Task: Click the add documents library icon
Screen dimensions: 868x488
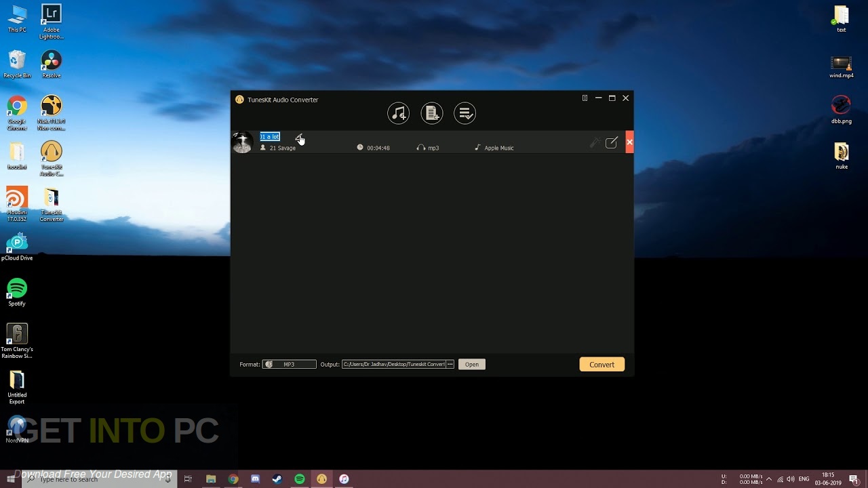Action: [432, 113]
